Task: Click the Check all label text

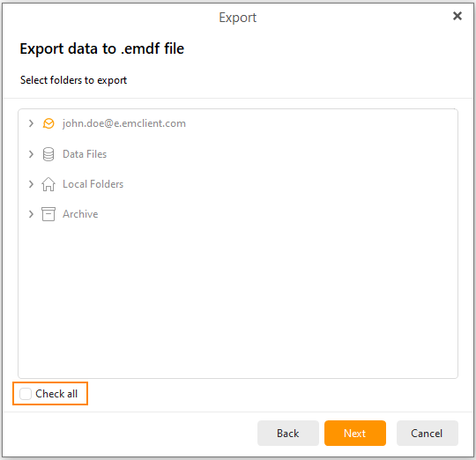Action: pos(56,394)
